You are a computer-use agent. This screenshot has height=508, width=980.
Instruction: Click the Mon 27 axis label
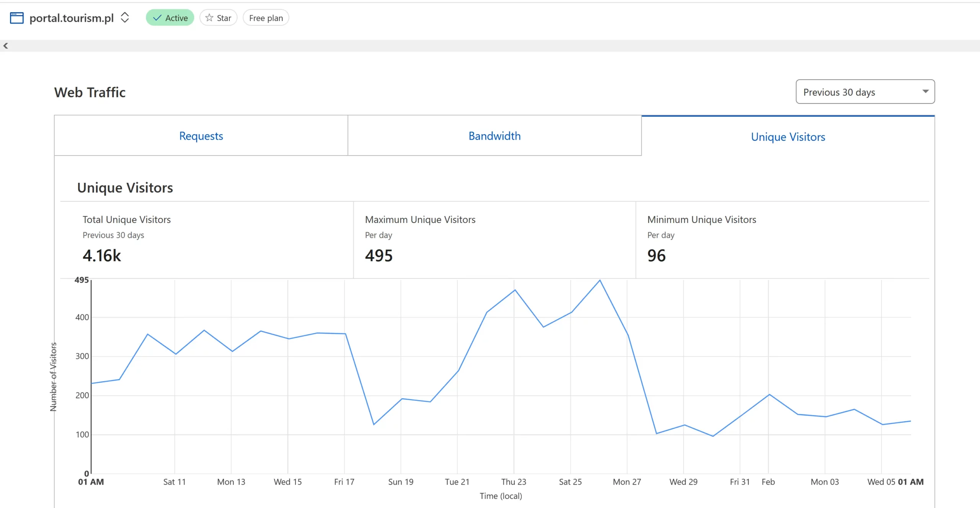coord(627,482)
